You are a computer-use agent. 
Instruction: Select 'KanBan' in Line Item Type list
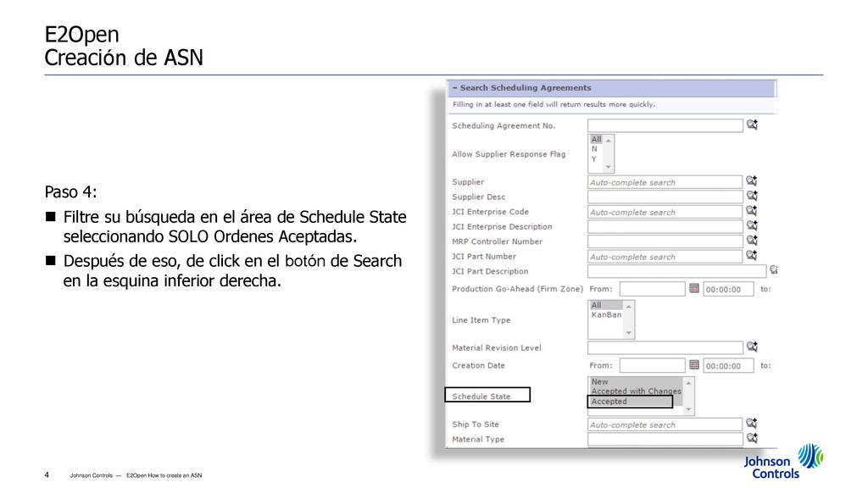(x=606, y=315)
